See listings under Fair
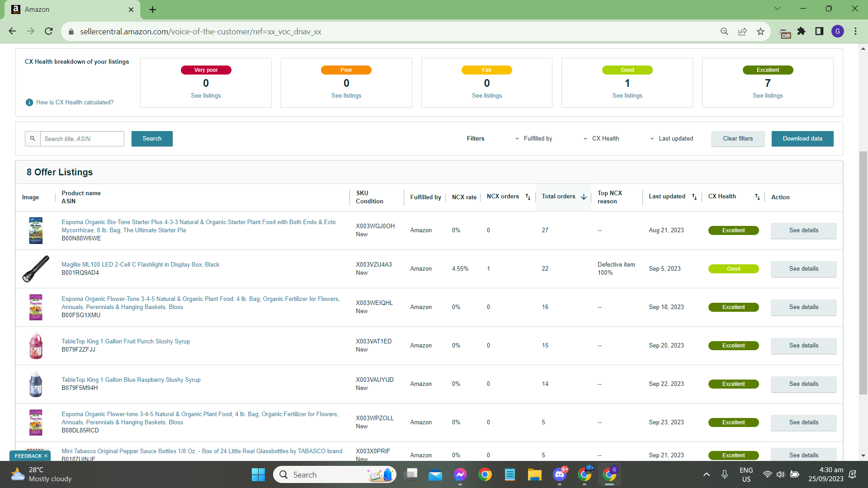Image resolution: width=868 pixels, height=488 pixels. 487,96
